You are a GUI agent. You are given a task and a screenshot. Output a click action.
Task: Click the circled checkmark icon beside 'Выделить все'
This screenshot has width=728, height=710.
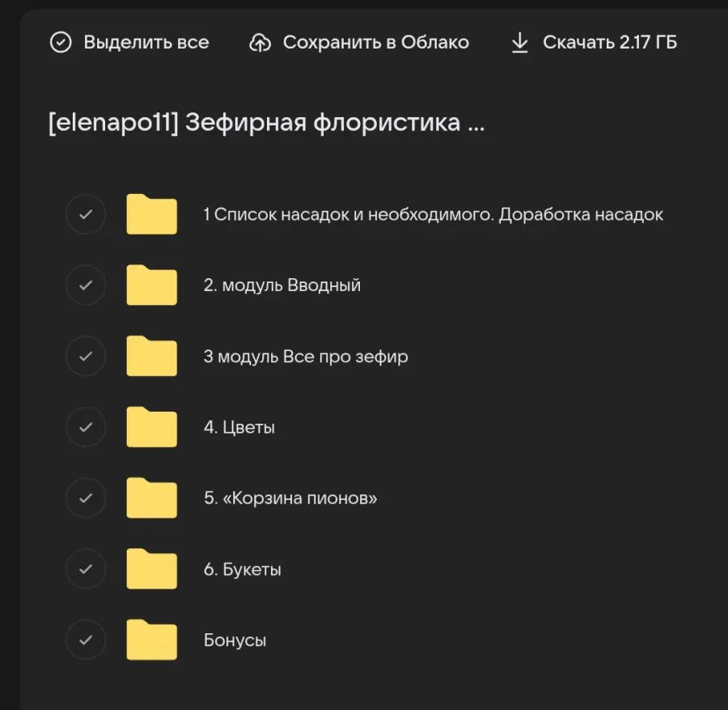tap(61, 42)
